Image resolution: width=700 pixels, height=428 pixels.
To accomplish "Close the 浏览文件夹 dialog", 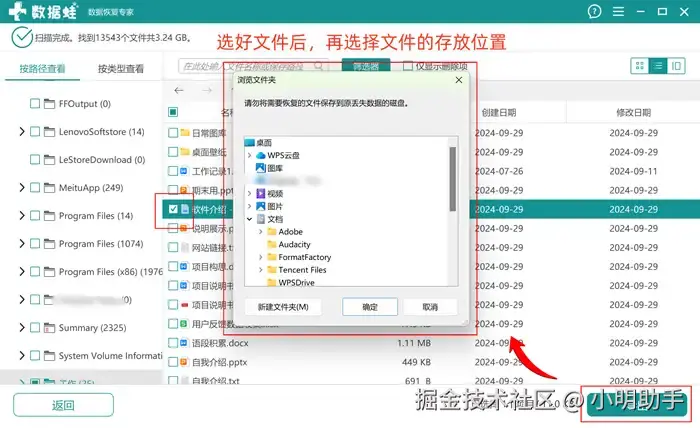I will (x=458, y=80).
